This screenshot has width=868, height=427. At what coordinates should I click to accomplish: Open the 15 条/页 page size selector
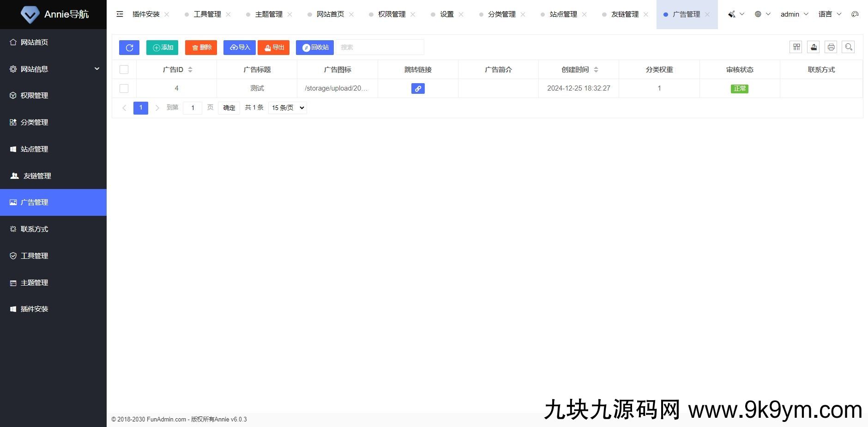point(288,108)
